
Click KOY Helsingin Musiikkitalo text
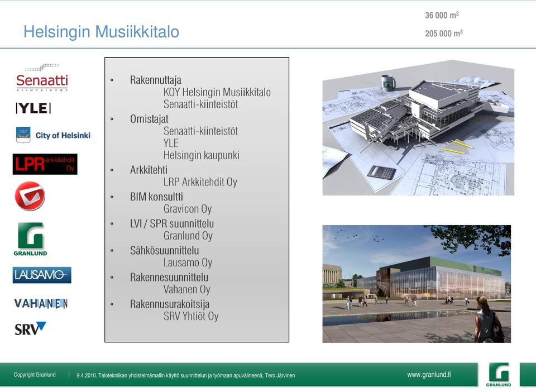(217, 92)
